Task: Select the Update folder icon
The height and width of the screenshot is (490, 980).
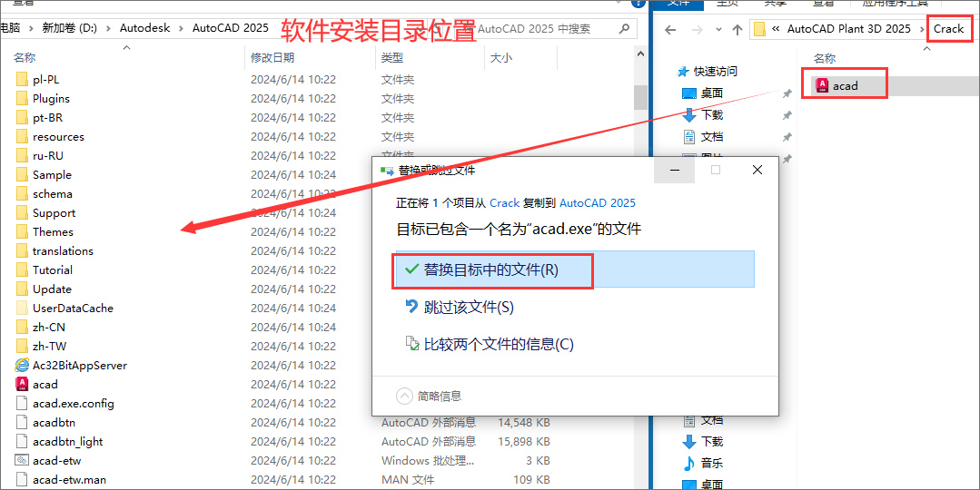Action: pos(22,289)
